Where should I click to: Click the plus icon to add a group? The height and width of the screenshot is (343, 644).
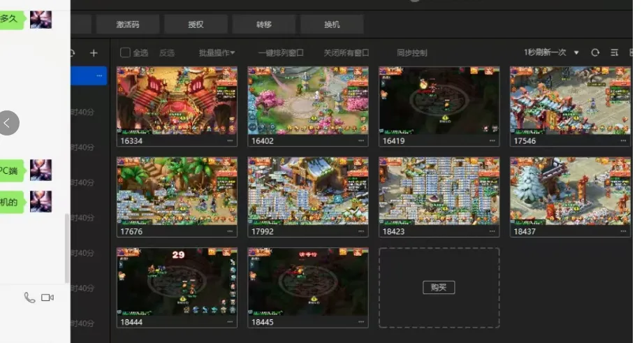pos(94,53)
